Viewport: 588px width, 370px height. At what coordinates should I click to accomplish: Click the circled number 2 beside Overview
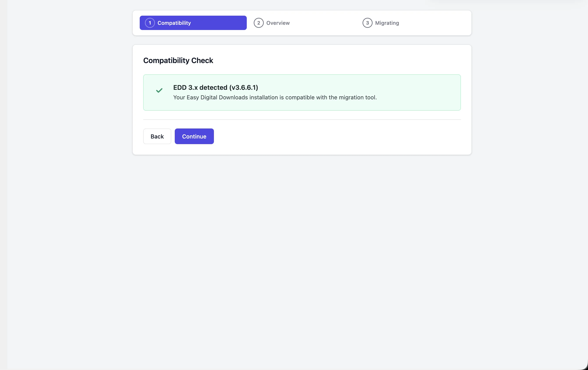[x=259, y=23]
